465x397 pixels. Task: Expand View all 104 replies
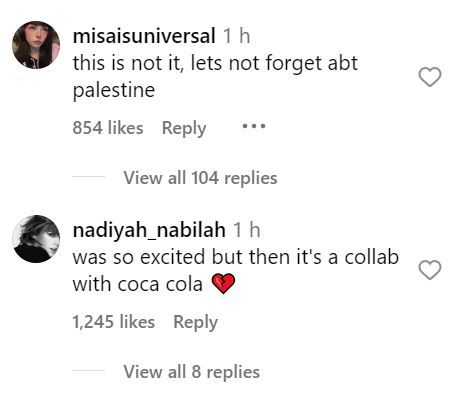200,178
